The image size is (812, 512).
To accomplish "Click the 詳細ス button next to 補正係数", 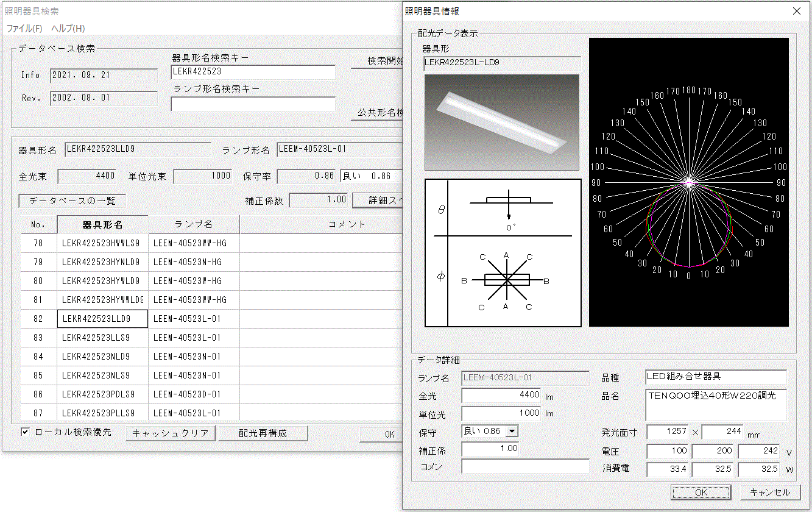I will [x=384, y=199].
